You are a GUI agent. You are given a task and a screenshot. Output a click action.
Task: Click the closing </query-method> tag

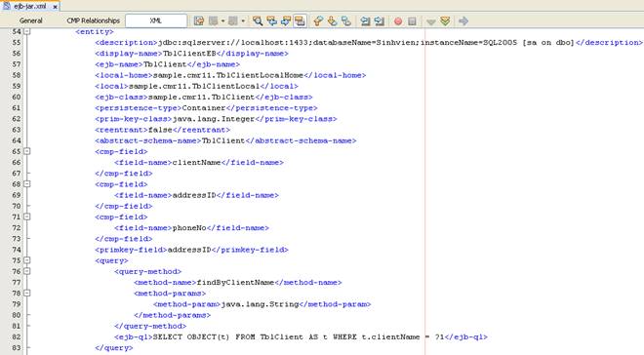coord(150,327)
